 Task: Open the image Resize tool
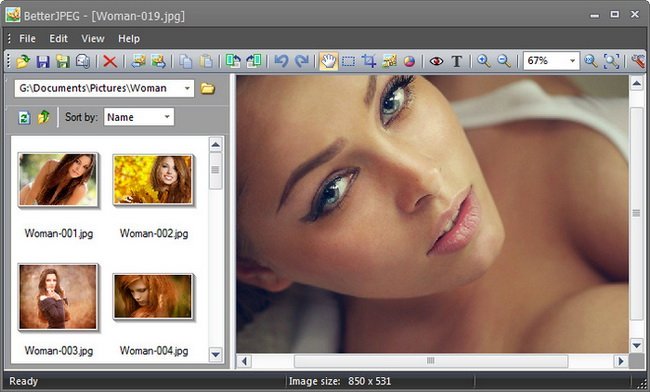tap(389, 61)
